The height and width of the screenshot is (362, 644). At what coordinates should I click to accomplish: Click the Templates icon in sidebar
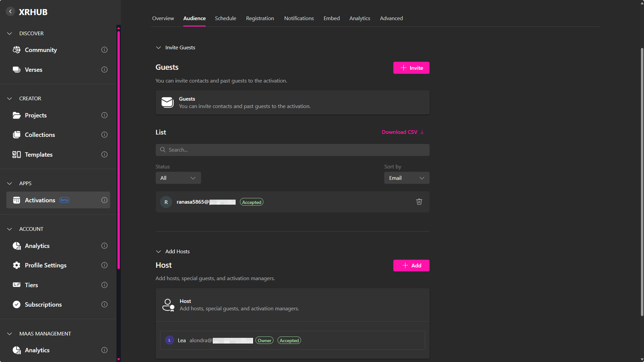tap(16, 155)
